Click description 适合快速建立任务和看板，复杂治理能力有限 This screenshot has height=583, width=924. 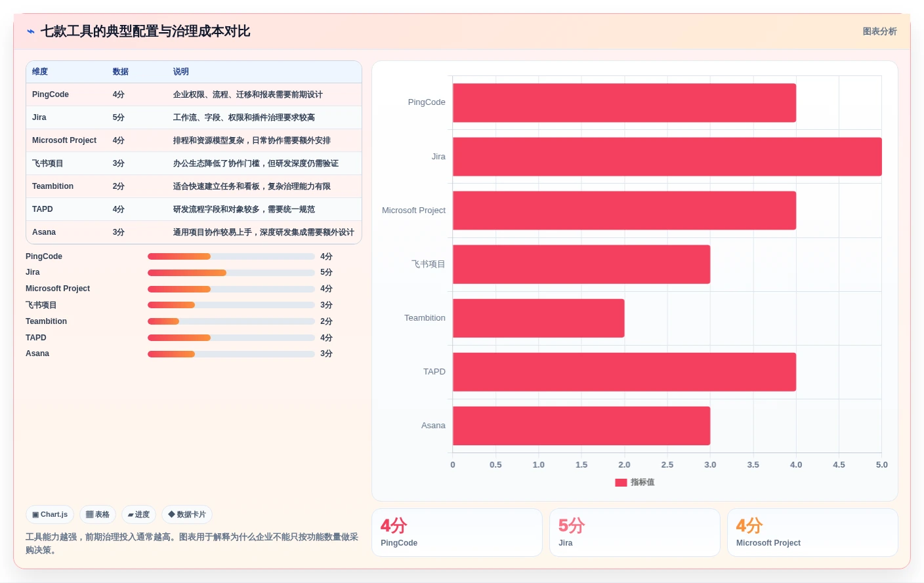(x=252, y=186)
